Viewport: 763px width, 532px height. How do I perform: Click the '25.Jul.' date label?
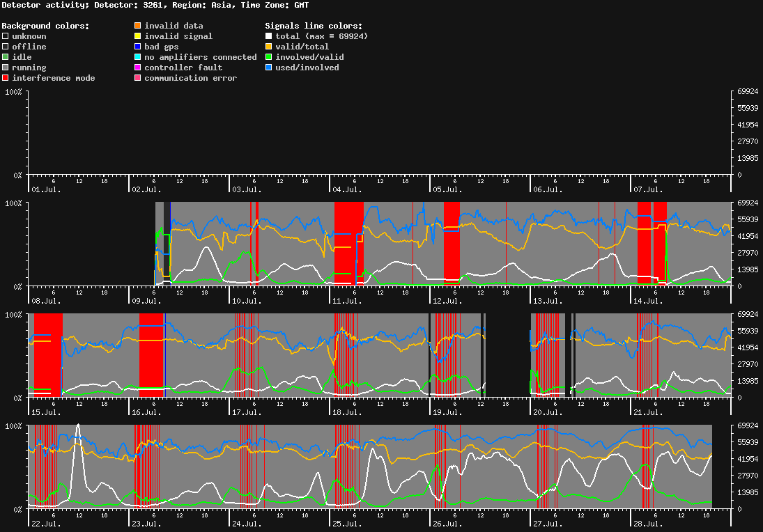pos(348,524)
